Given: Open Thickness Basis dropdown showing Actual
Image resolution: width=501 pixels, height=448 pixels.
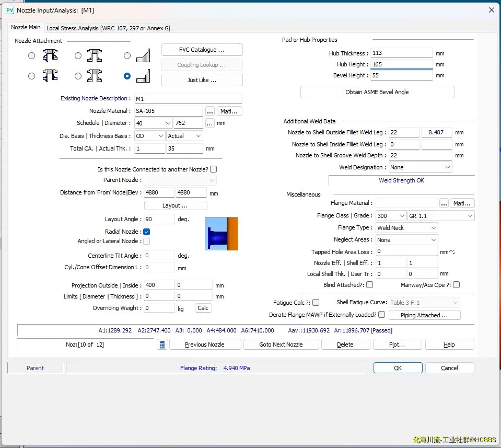Looking at the screenshot, I should pyautogui.click(x=184, y=136).
